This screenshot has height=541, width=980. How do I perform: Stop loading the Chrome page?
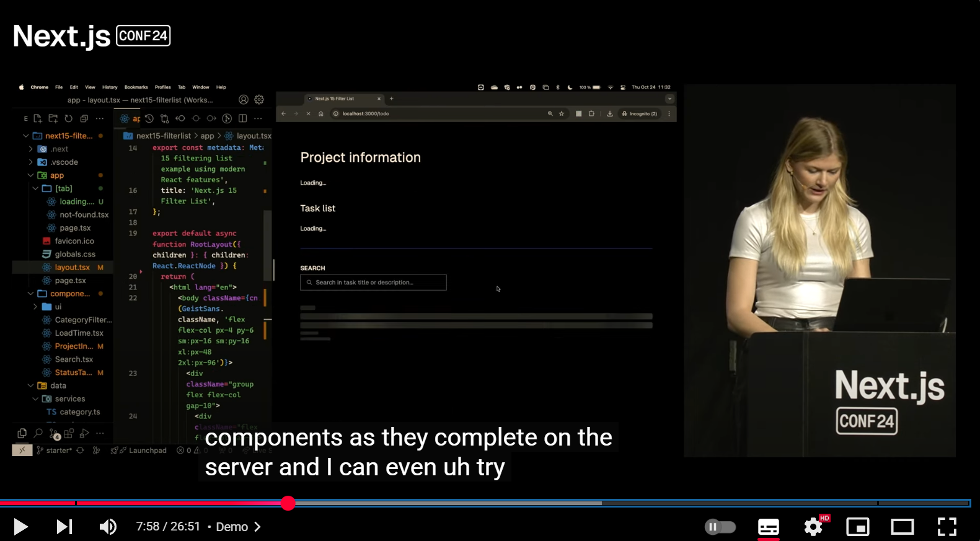tap(308, 114)
